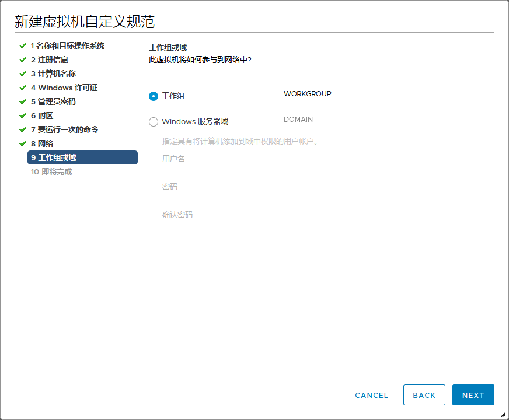Open step 3 计算机名称
Screen dimensions: 509x420
[x=53, y=73]
